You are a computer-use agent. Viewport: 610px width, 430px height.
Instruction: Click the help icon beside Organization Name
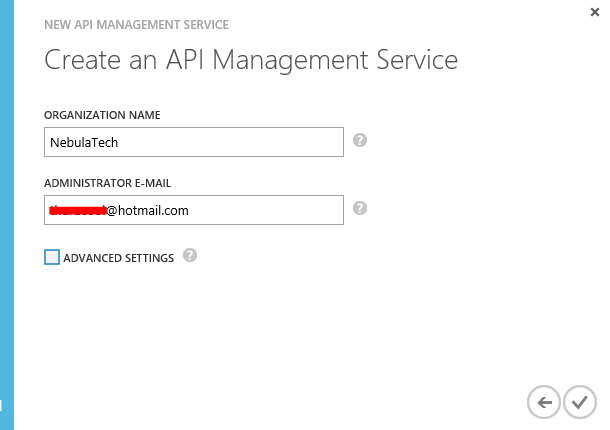[361, 141]
